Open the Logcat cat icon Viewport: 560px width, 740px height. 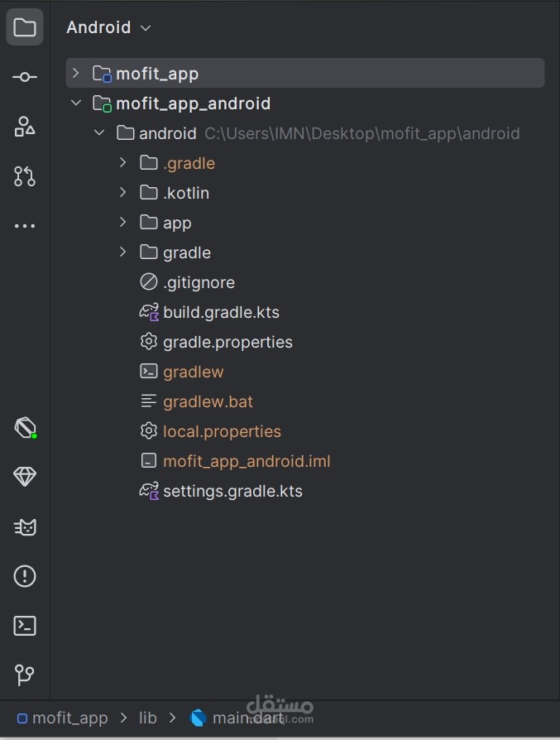25,526
